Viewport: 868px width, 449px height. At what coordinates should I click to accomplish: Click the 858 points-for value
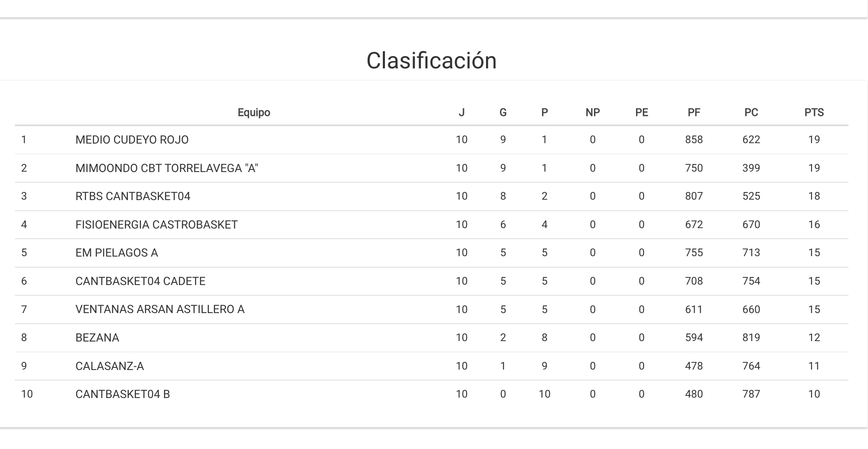[694, 140]
